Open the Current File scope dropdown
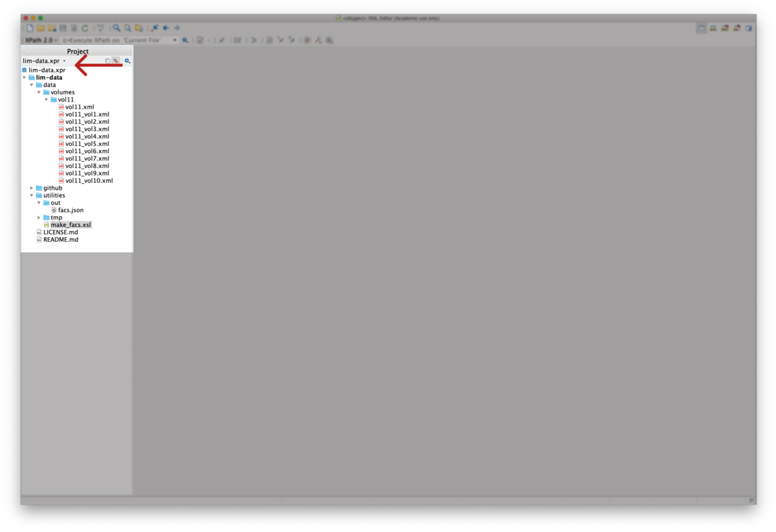Viewport: 776px width, 532px height. (175, 40)
